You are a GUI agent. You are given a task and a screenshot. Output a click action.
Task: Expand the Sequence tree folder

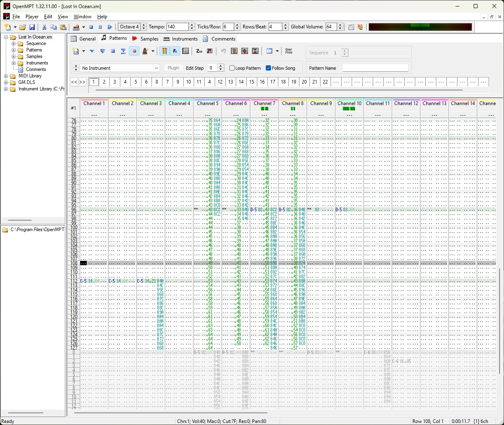point(13,43)
